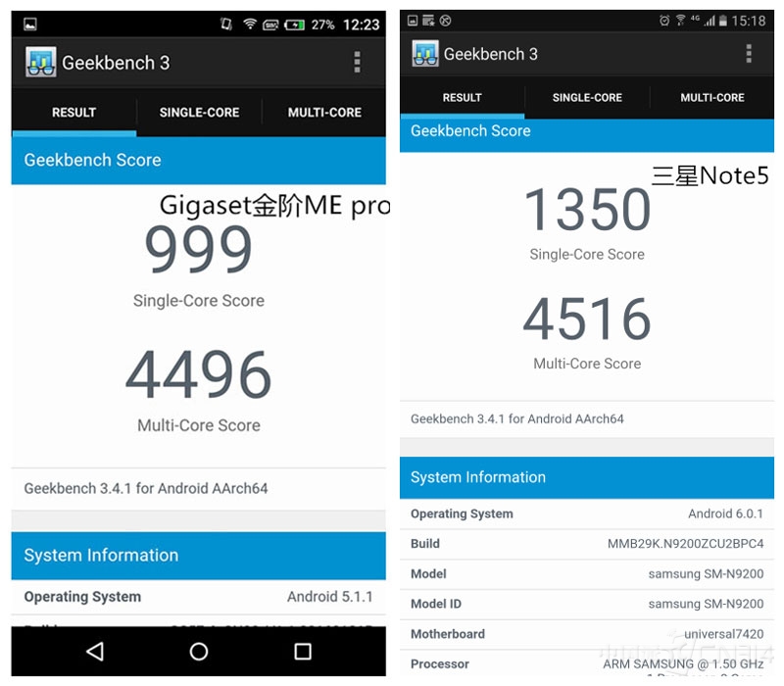This screenshot has height=686, width=784.
Task: Tap alarm clock icon on right status bar
Action: coord(664,21)
